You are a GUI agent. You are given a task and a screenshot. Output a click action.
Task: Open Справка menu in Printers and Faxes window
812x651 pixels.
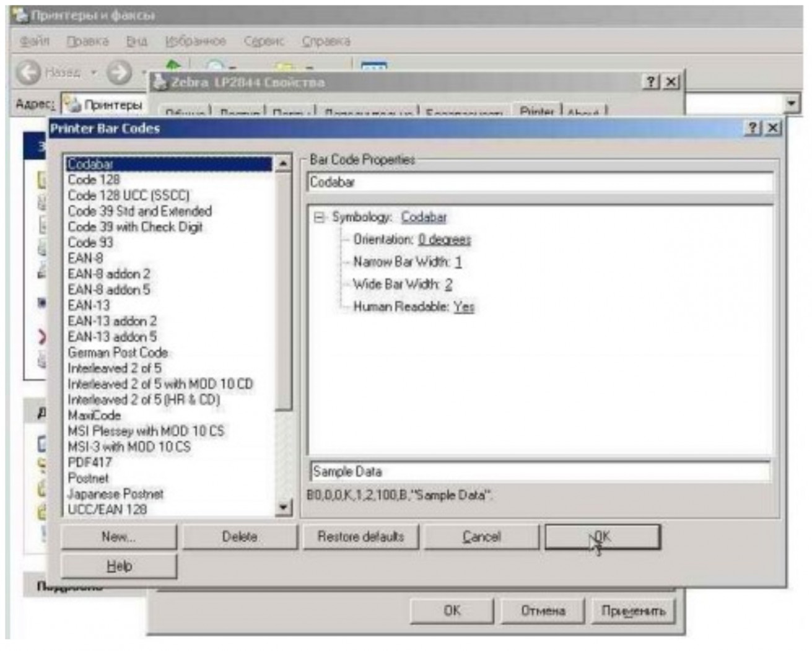[x=326, y=41]
